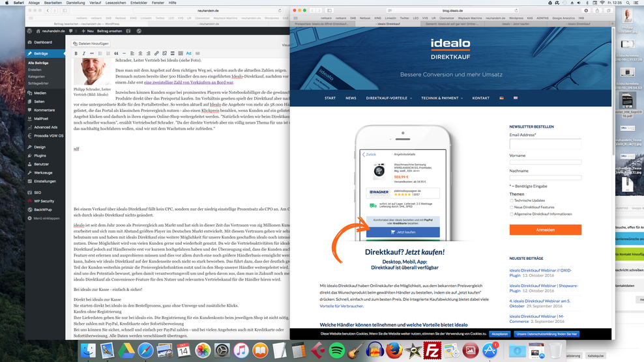Select the UK flag language icon

click(x=516, y=98)
